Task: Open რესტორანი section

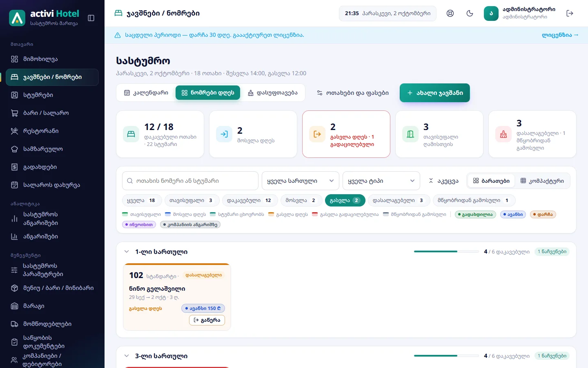Action: [52, 131]
